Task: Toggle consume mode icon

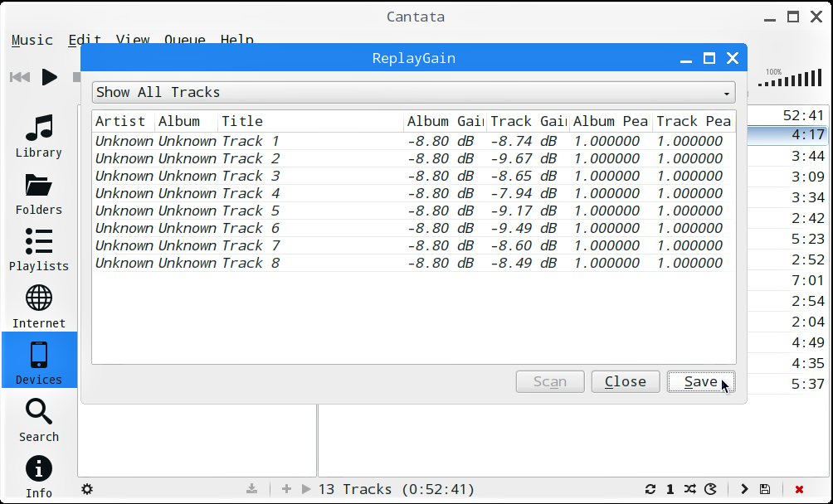Action: (x=710, y=489)
